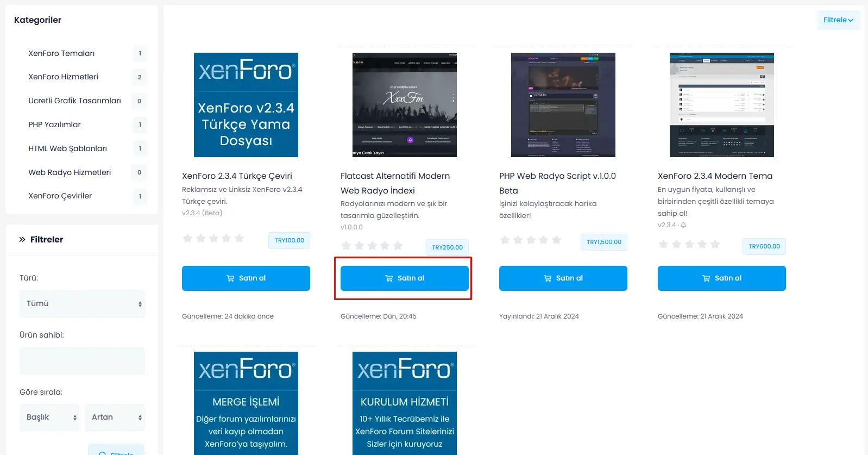Open Flatcast Alternatifi Modern Web Radyo İndexi title
Viewport: 868px width, 455px height.
(x=395, y=183)
